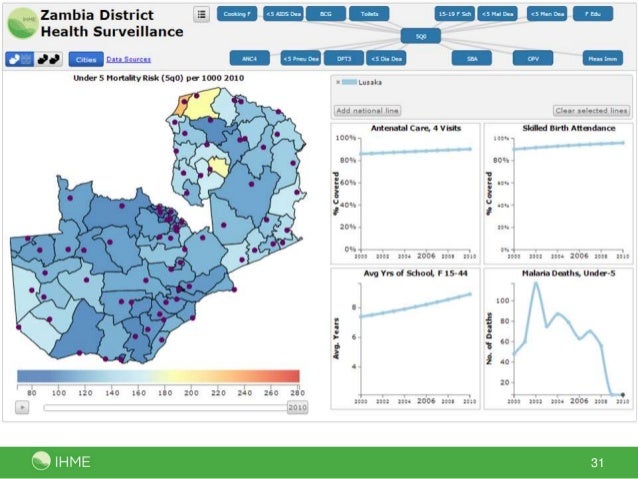
Task: Click the 2010 year slider handle
Action: (297, 408)
